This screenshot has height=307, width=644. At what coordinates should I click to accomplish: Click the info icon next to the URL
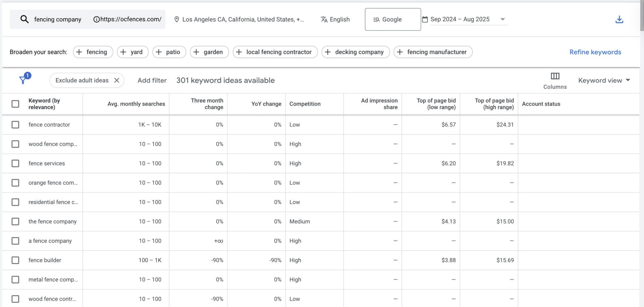point(96,19)
